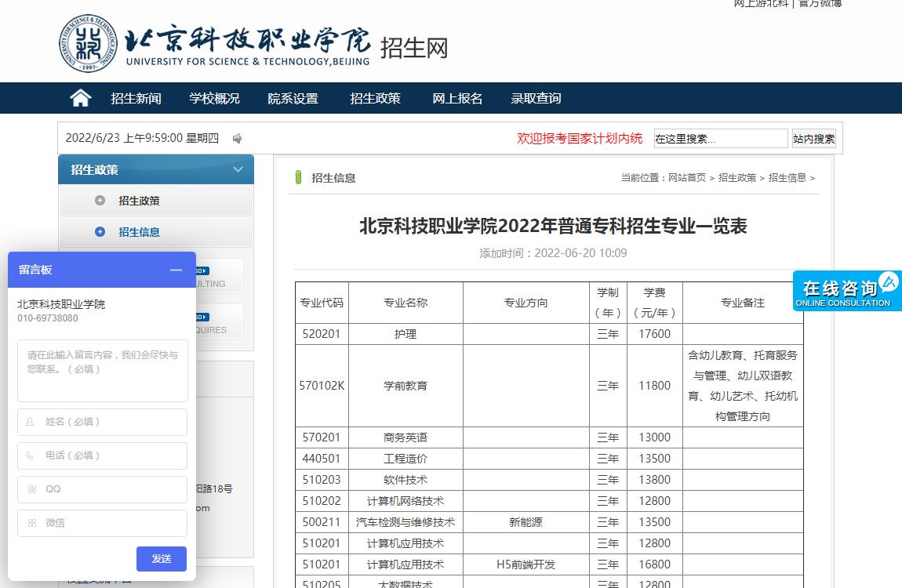The width and height of the screenshot is (902, 588).
Task: Minimize the 留言板 message board
Action: pos(176,270)
